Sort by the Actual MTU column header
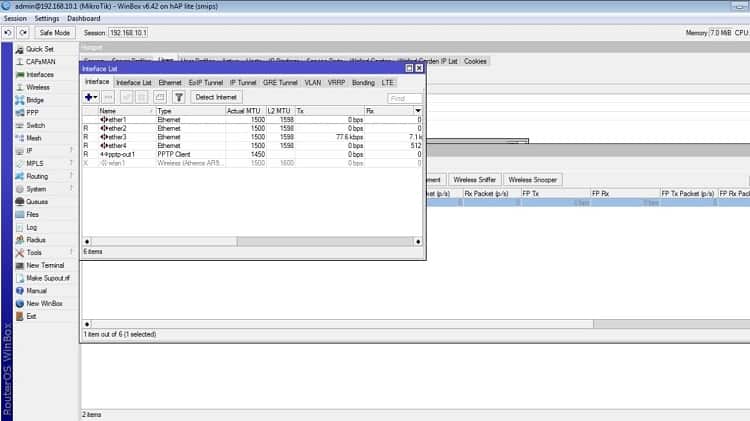Screen dimensions: 750x421 point(245,111)
